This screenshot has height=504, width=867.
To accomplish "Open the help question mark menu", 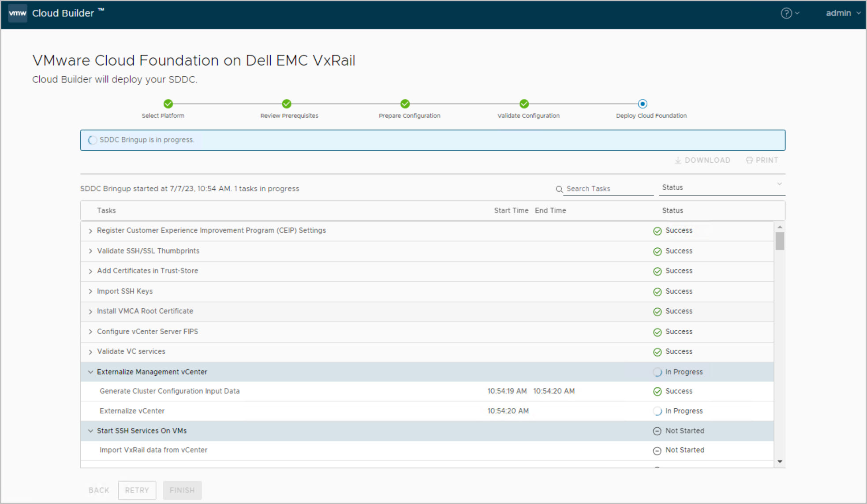I will 786,13.
